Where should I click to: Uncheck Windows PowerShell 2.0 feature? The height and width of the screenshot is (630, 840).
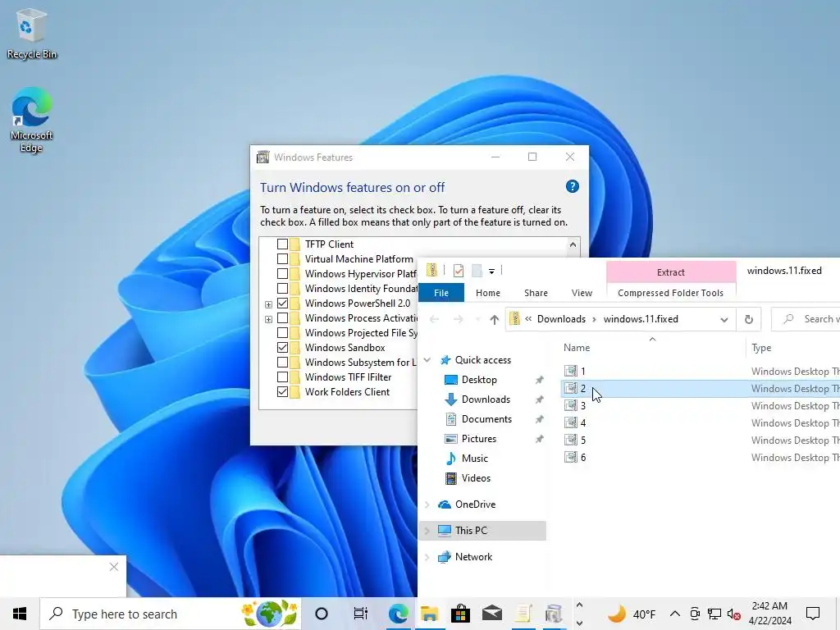(x=282, y=304)
